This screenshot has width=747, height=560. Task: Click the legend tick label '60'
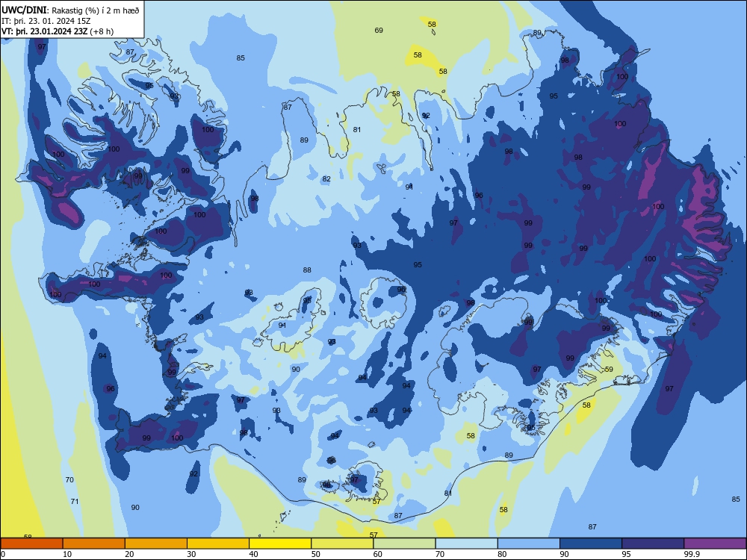point(378,554)
